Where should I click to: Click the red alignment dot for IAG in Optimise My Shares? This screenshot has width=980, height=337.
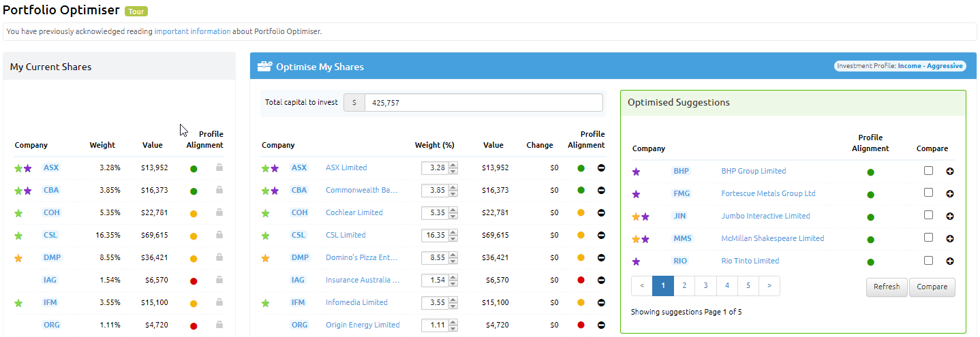click(581, 280)
